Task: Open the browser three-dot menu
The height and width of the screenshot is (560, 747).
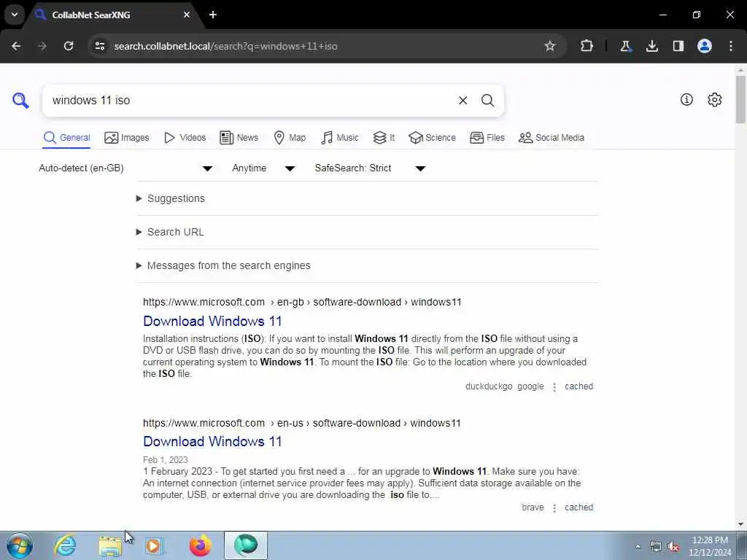Action: [731, 46]
